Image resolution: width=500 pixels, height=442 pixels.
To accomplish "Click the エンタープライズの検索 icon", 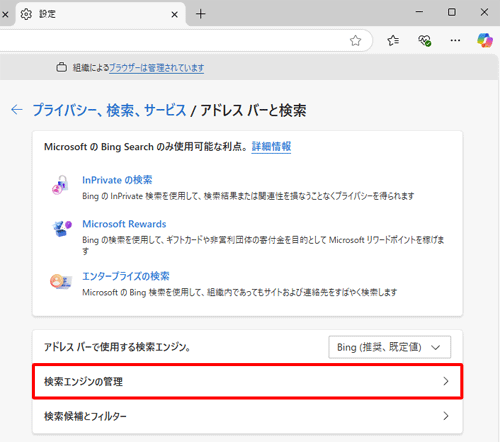I will [61, 282].
